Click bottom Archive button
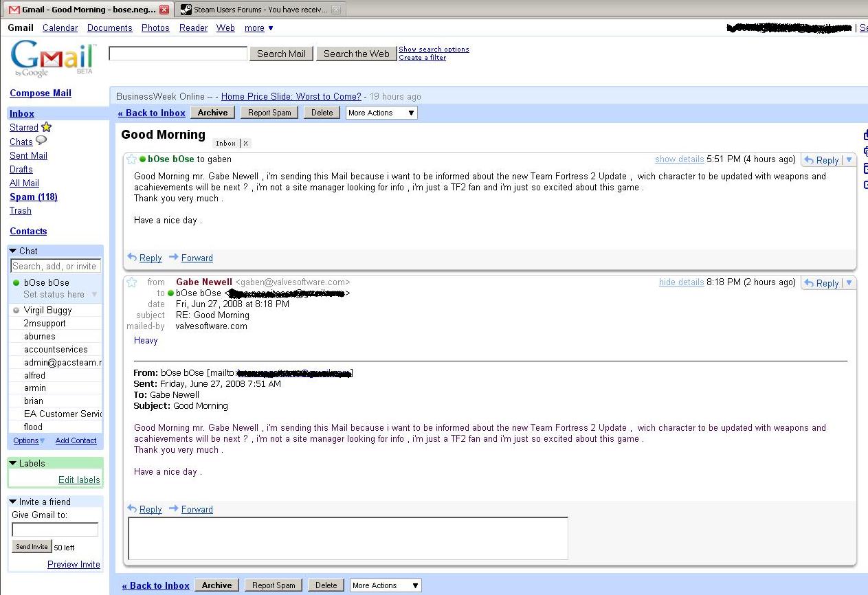Viewport: 868px width, 595px height. (217, 585)
